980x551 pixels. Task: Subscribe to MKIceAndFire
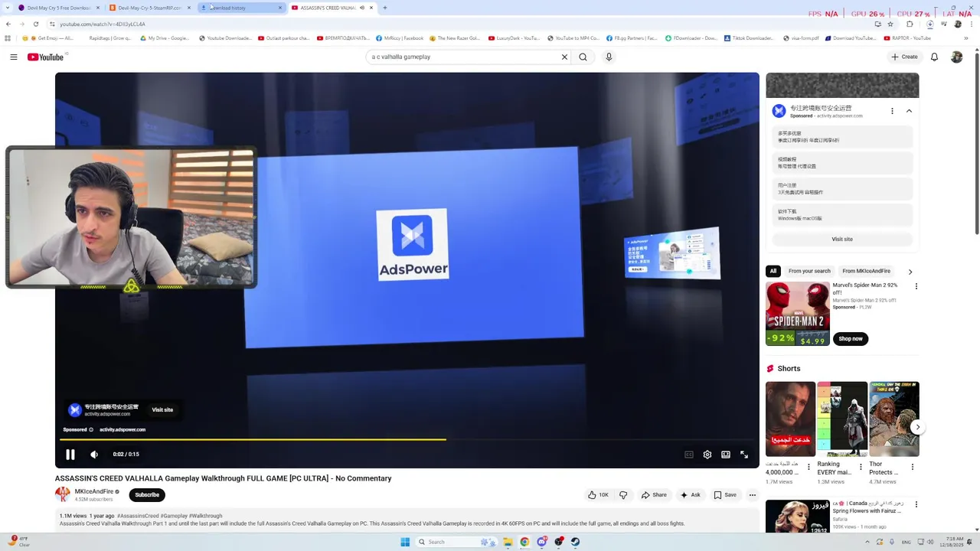click(147, 495)
